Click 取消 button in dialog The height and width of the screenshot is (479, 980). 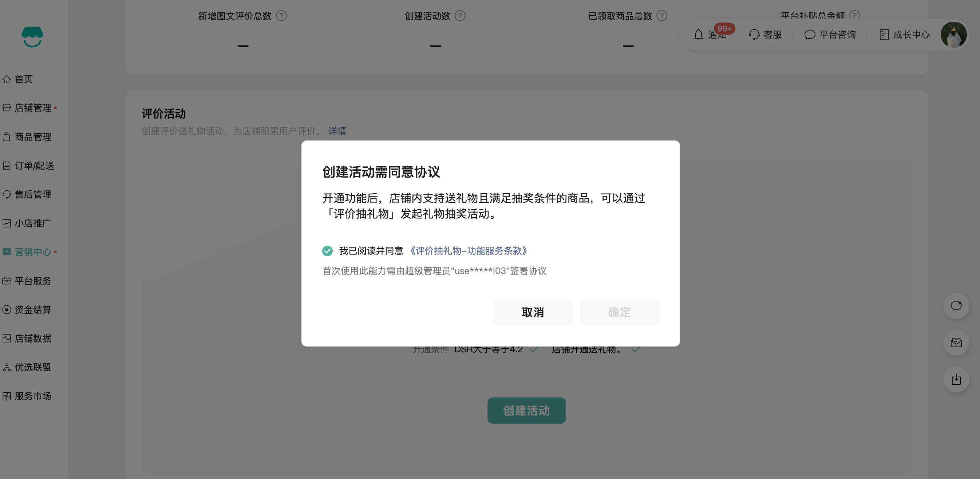[533, 312]
